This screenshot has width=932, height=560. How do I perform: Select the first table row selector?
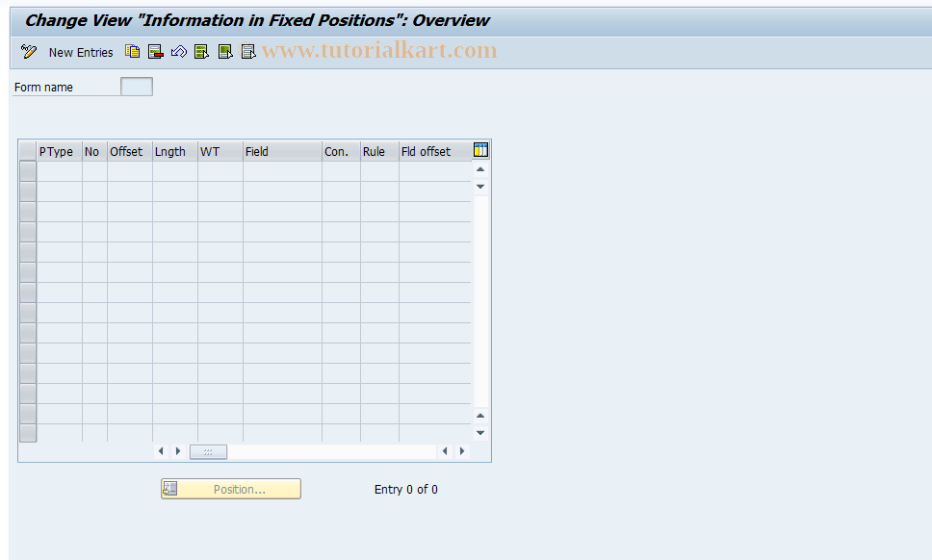[x=28, y=171]
